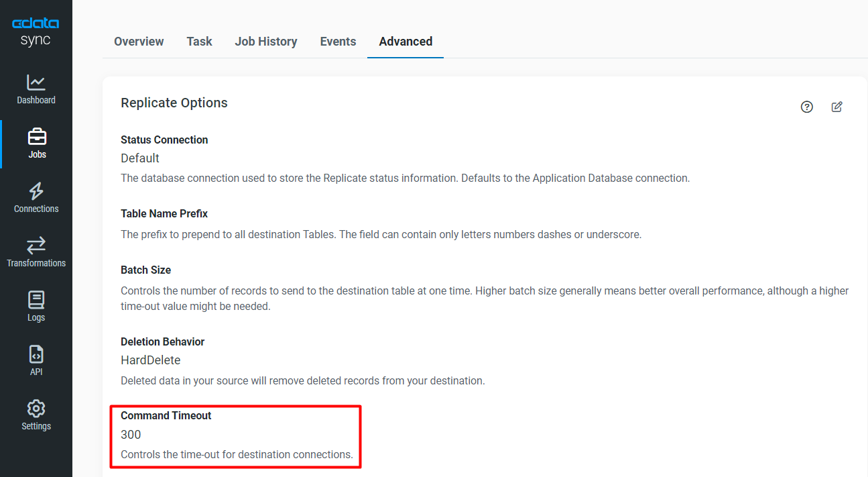Select the Advanced tab
The image size is (868, 477).
(406, 42)
